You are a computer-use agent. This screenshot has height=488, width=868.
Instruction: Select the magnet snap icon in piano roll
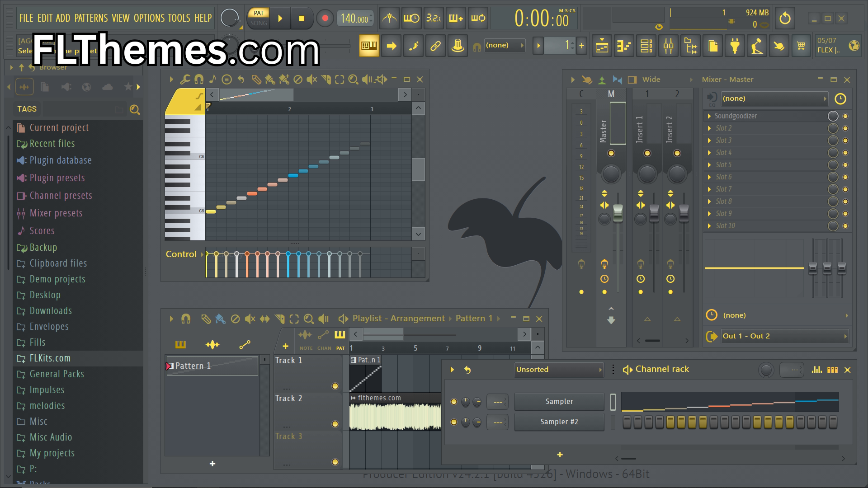(198, 80)
